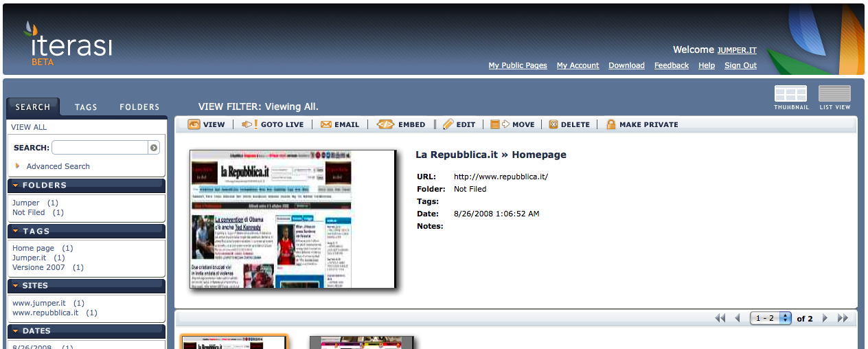Click the date 8/26/2008 1:06:52 AM
This screenshot has height=349, width=868.
(x=496, y=214)
